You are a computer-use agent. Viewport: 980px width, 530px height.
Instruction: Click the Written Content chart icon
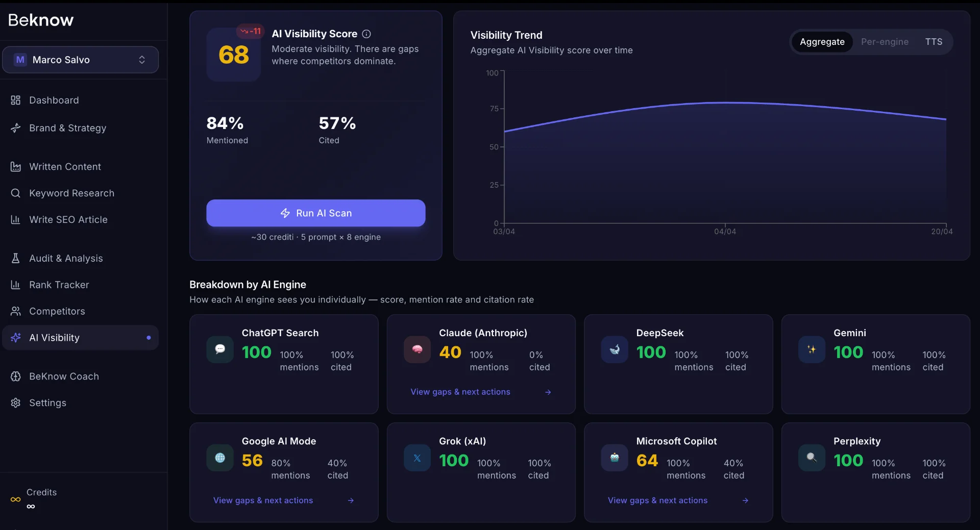(16, 167)
